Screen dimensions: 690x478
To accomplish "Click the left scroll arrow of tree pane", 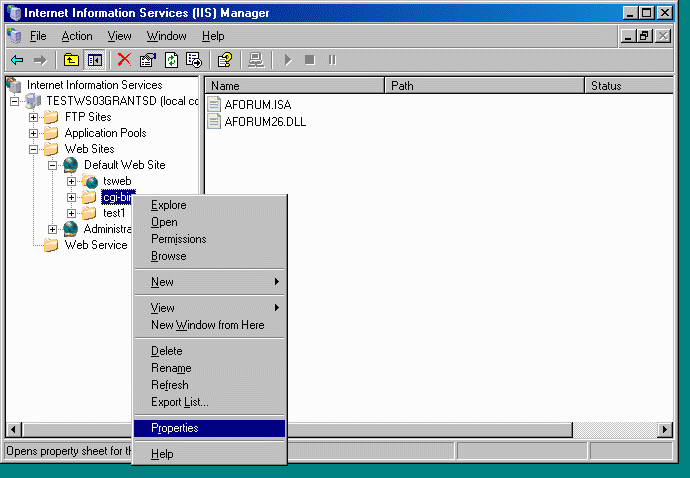I will pyautogui.click(x=13, y=430).
